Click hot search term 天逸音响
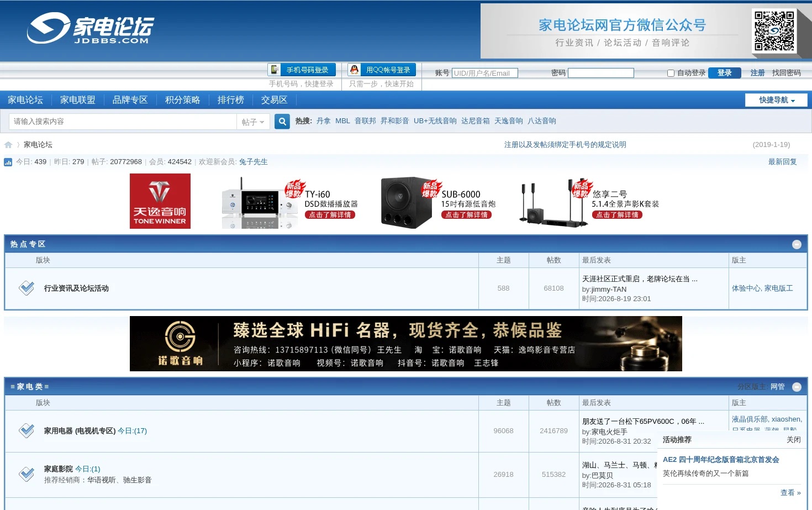The width and height of the screenshot is (812, 510). click(509, 121)
